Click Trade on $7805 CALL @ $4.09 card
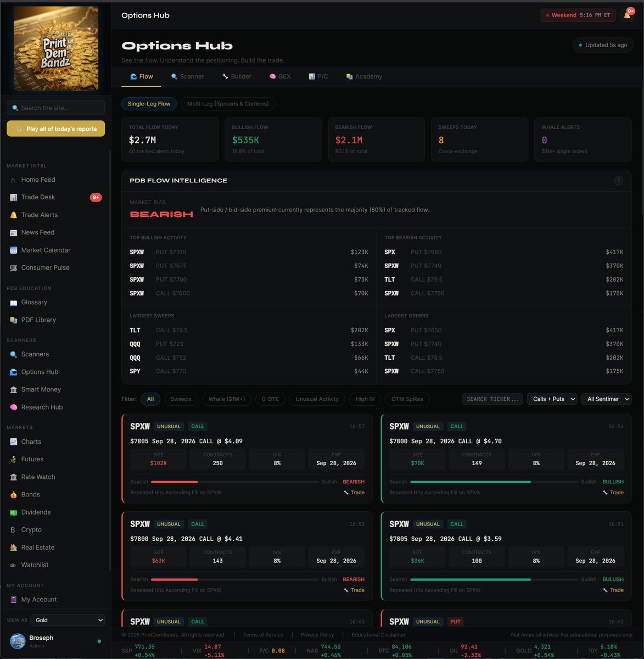Screen dimensions: 644x659 [354, 493]
